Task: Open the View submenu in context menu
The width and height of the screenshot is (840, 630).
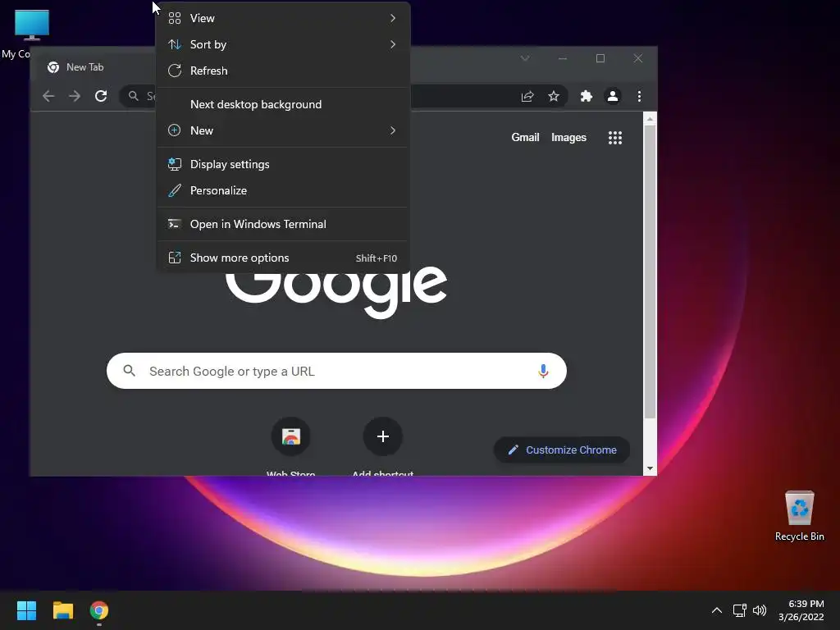Action: pos(283,18)
